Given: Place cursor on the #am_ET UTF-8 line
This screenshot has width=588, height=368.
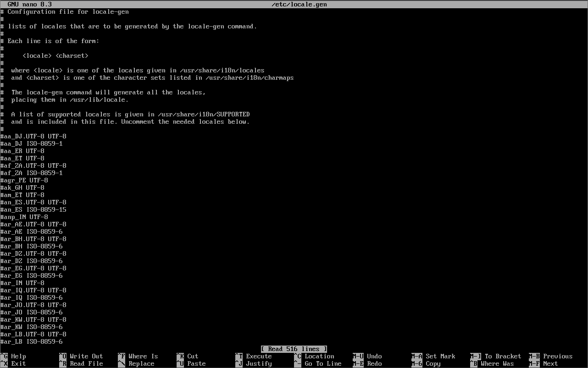Looking at the screenshot, I should 22,195.
